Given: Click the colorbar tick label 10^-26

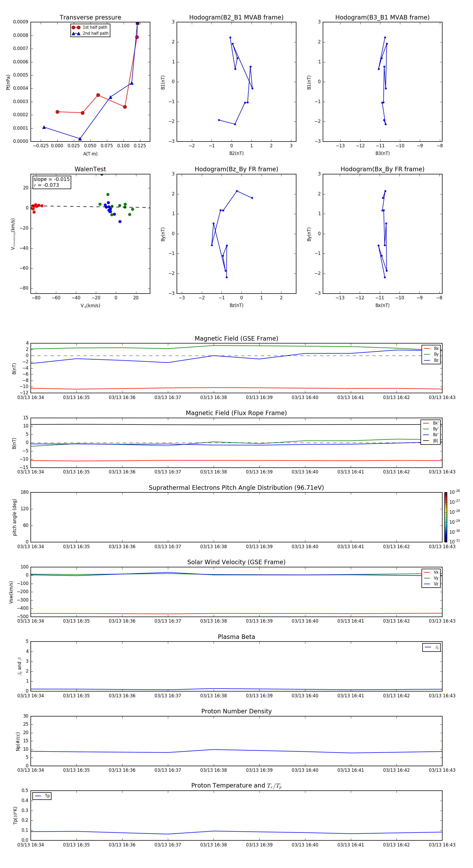Looking at the screenshot, I should point(455,492).
